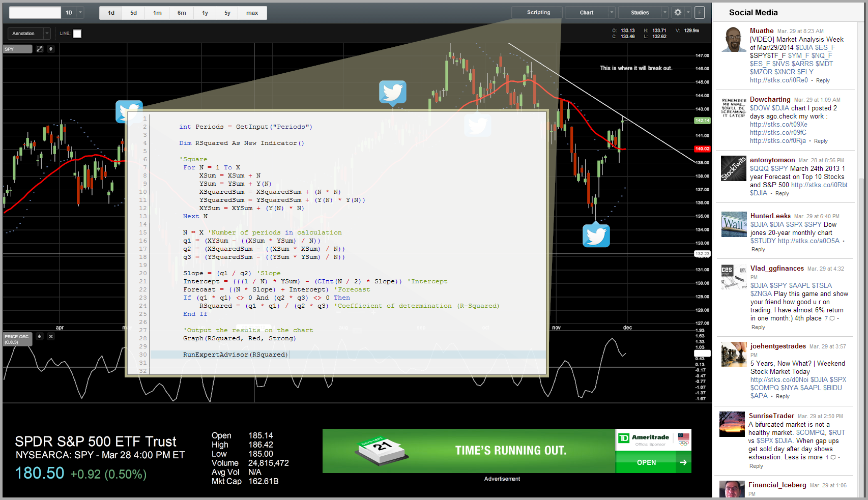
Task: Select the 1d time range tab
Action: tap(111, 13)
